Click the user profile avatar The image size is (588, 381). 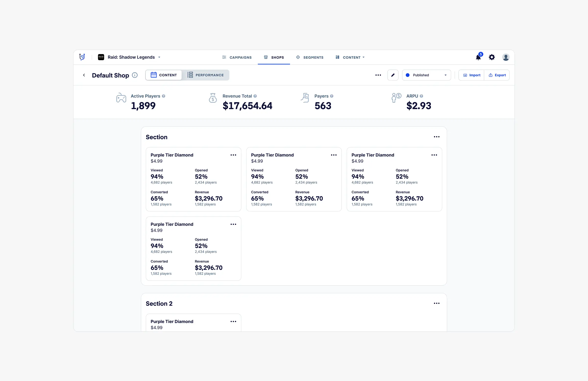click(x=505, y=57)
